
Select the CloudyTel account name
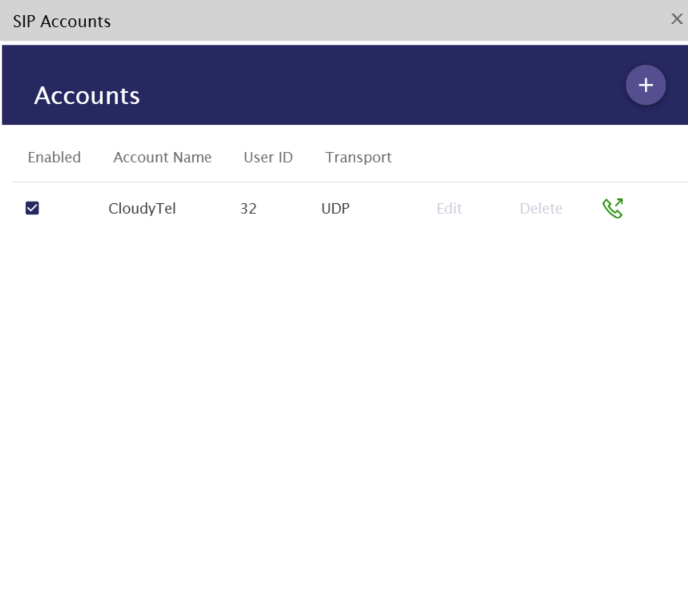[x=142, y=209]
